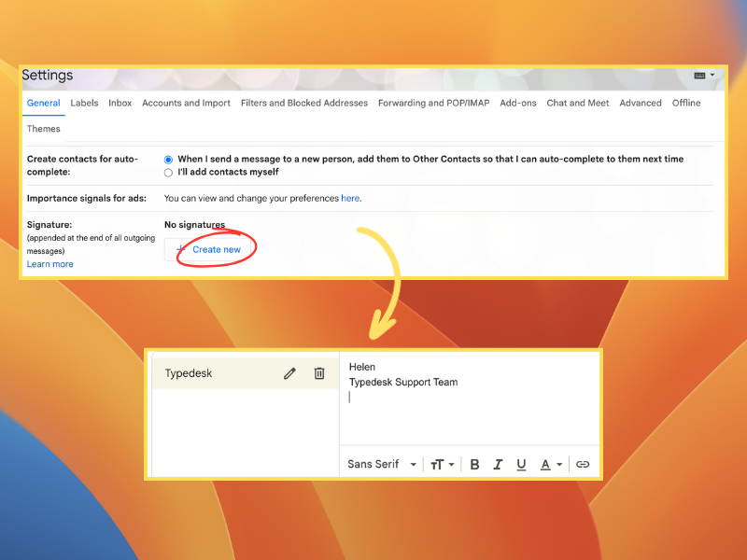Open the Themes tab

[43, 129]
